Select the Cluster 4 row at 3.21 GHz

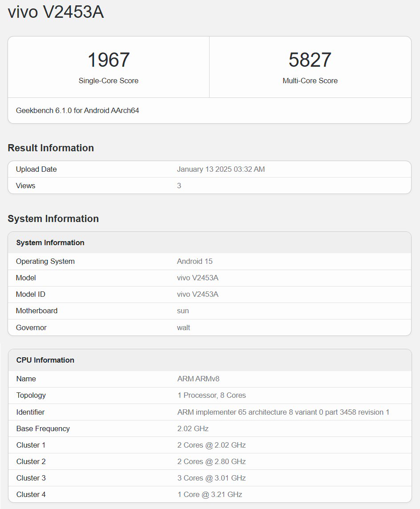[x=209, y=494]
